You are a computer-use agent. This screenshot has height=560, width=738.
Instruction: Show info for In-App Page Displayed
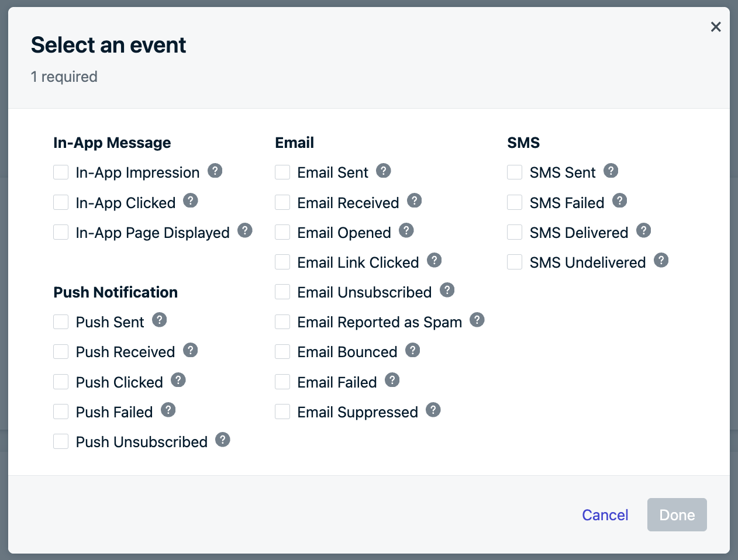click(x=245, y=230)
